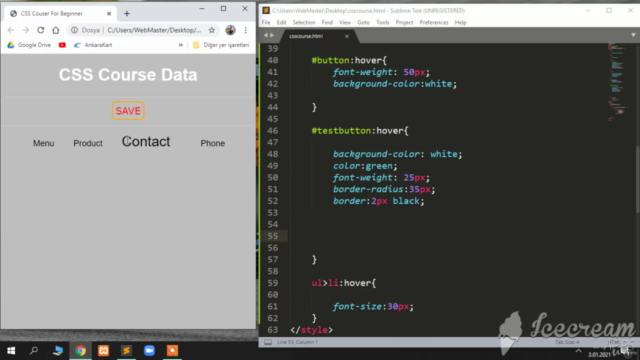This screenshot has width=640, height=360.
Task: Open Diğer yer işaretleri folder
Action: [221, 45]
